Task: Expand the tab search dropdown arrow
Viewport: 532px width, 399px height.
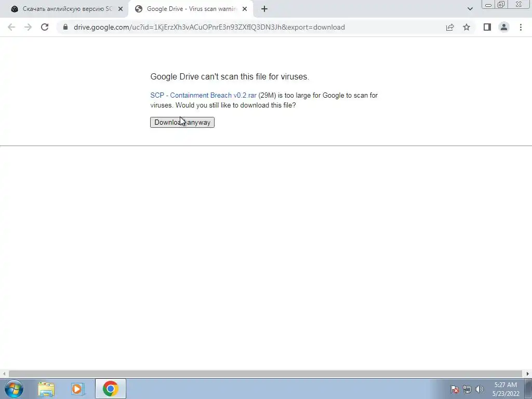Action: pyautogui.click(x=470, y=9)
